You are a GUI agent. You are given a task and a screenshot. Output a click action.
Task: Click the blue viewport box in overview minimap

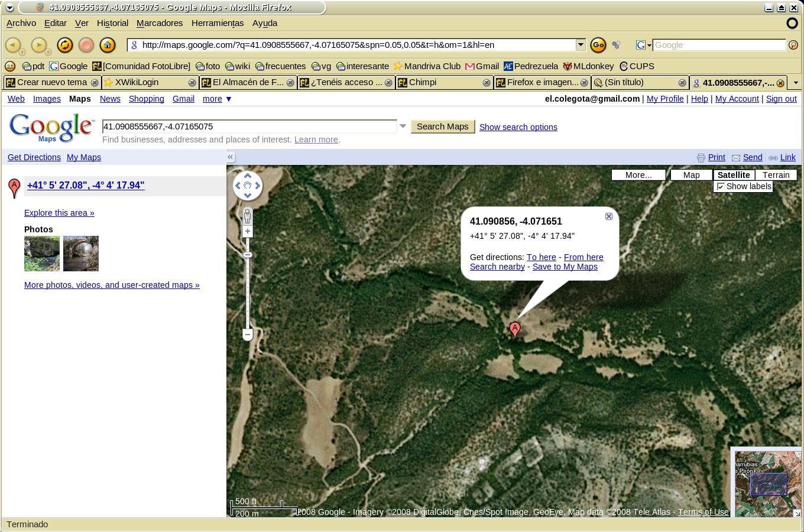point(769,484)
